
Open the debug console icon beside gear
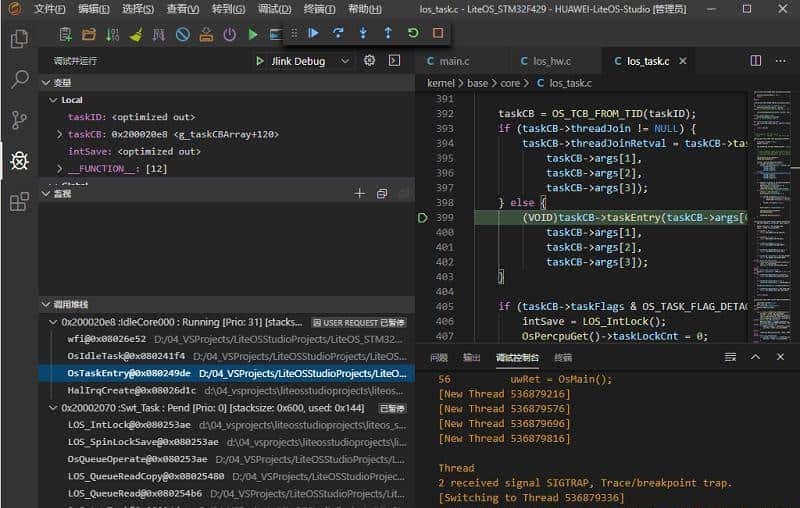point(394,61)
